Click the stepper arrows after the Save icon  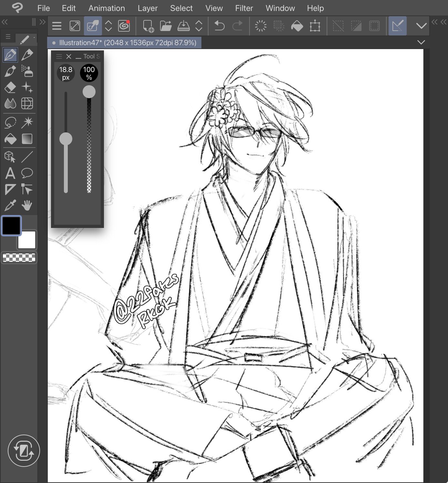point(199,26)
